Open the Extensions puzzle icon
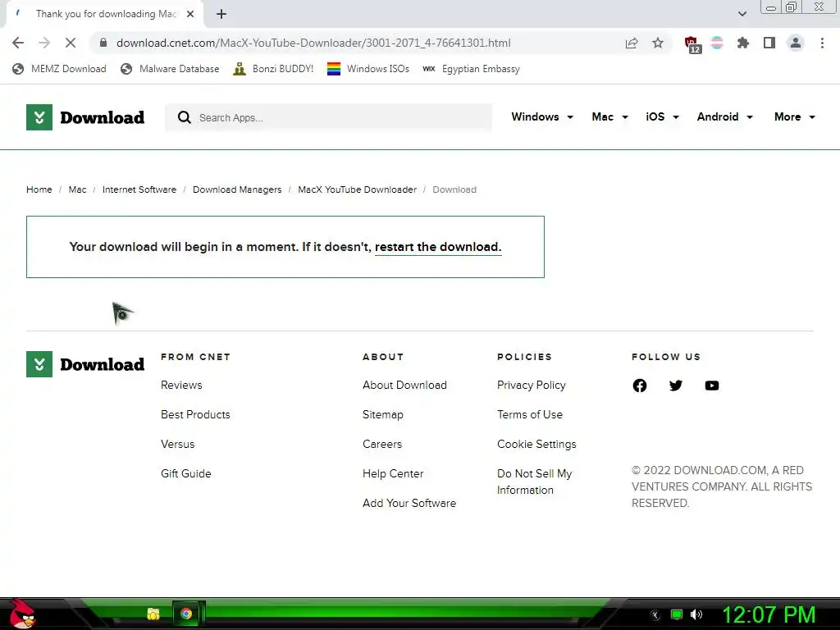 743,43
